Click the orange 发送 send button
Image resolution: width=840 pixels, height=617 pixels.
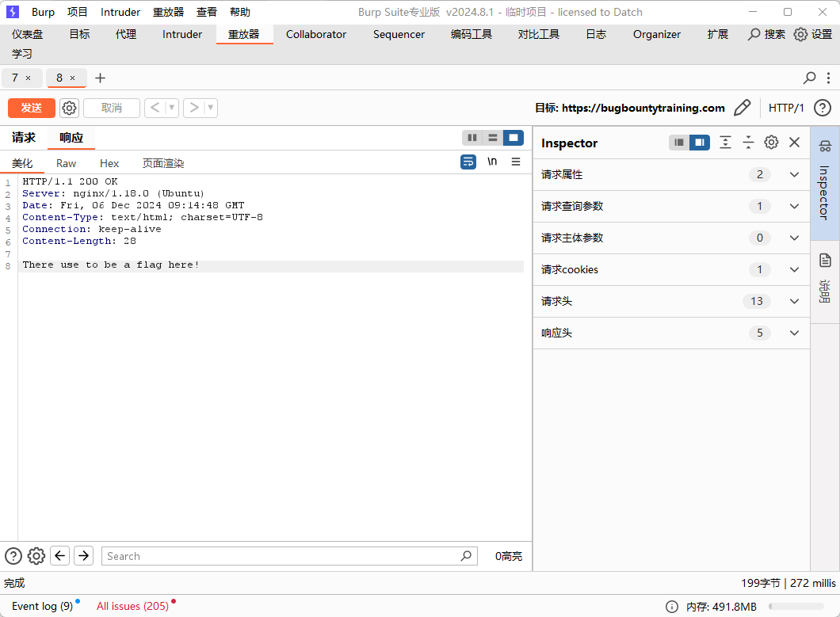(32, 109)
